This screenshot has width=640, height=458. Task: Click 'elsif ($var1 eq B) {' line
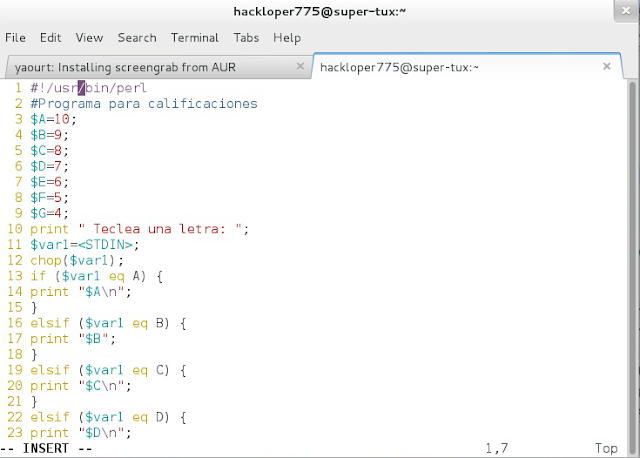coord(108,323)
